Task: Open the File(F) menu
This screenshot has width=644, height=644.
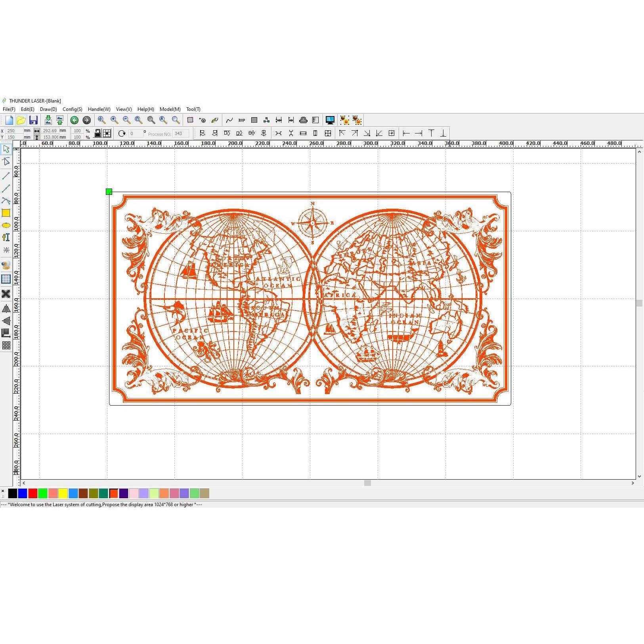Action: (9, 109)
